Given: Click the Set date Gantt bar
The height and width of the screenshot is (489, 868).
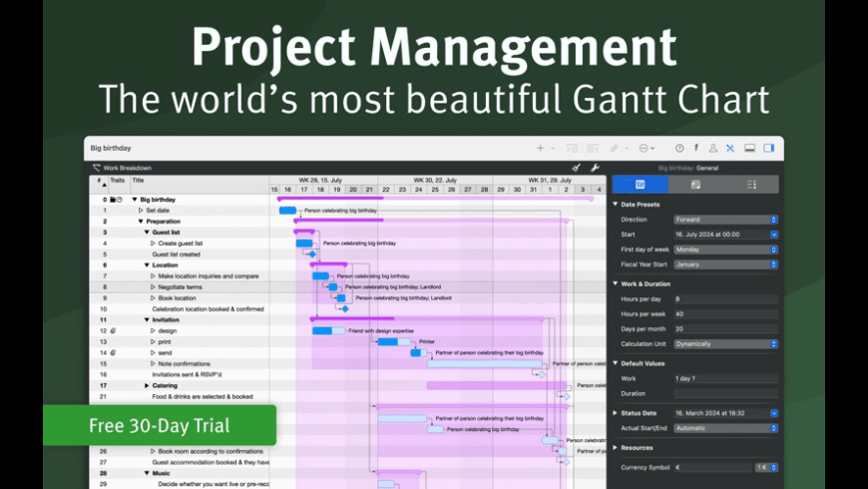Looking at the screenshot, I should [287, 211].
